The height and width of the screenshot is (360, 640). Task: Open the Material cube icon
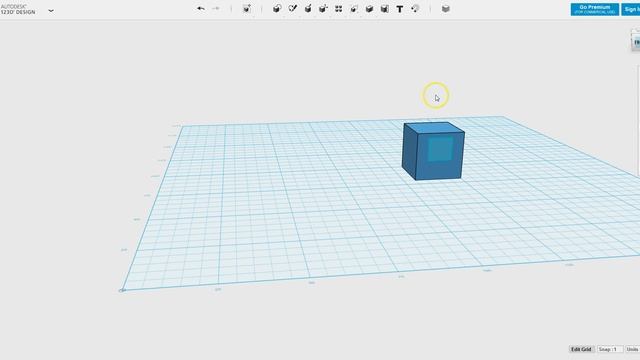[x=446, y=9]
